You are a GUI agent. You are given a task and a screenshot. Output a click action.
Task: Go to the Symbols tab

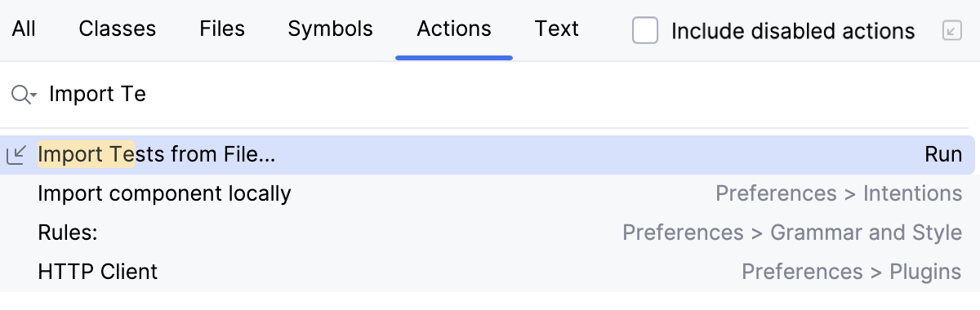330,29
